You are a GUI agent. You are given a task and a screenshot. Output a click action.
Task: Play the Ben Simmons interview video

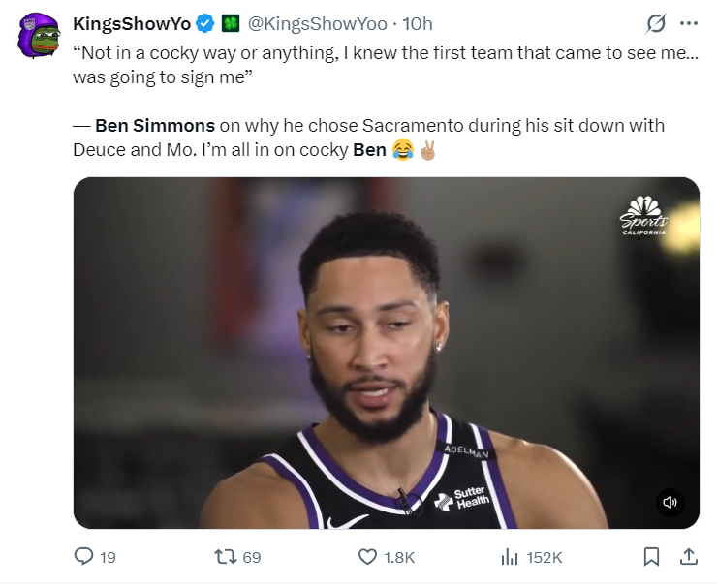(x=387, y=353)
